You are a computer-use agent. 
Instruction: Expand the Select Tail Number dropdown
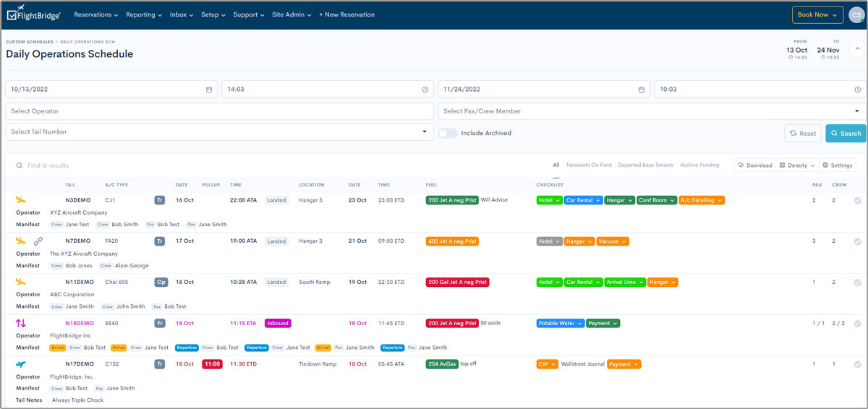[x=424, y=132]
